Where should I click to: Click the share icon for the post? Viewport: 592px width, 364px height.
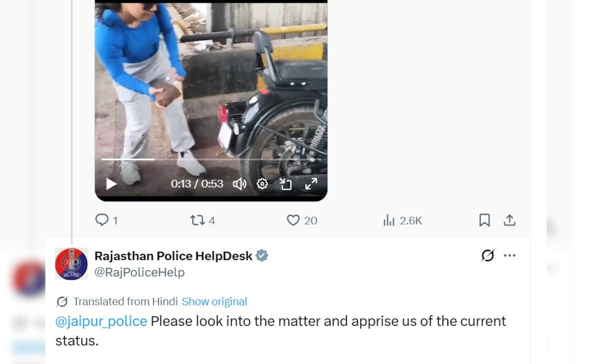[510, 220]
